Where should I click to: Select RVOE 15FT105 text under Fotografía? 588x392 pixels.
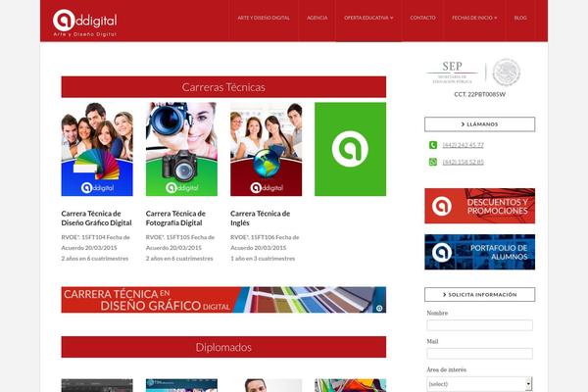tap(180, 242)
